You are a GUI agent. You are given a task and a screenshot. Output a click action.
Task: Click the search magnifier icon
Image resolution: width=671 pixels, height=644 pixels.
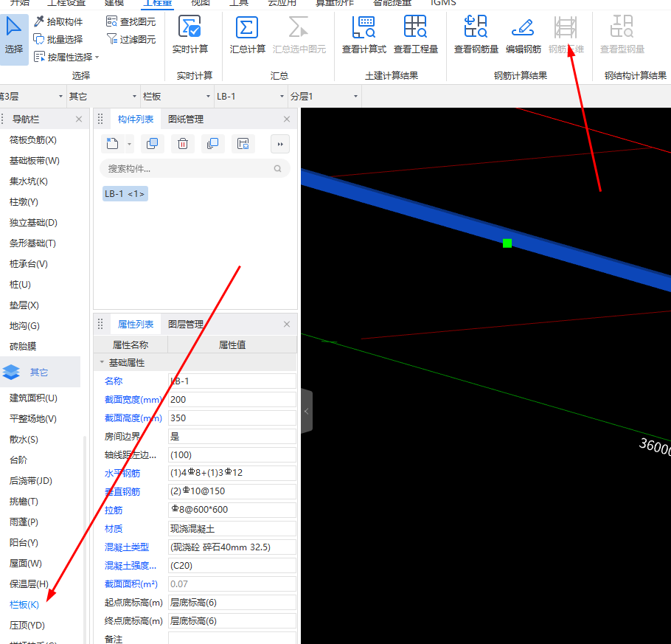click(x=278, y=169)
